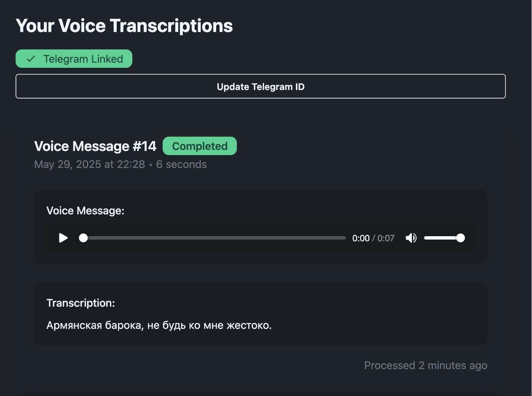Click the Russian transcription text
532x396 pixels.
click(159, 326)
